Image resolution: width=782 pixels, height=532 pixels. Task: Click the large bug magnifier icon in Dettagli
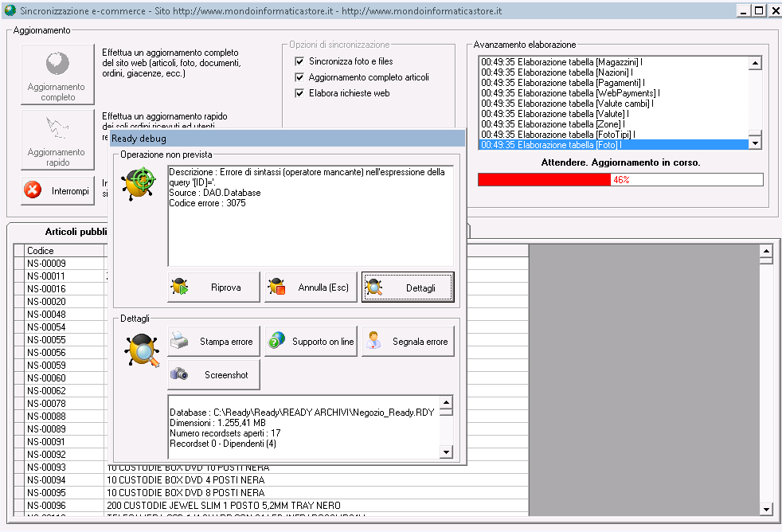(142, 350)
